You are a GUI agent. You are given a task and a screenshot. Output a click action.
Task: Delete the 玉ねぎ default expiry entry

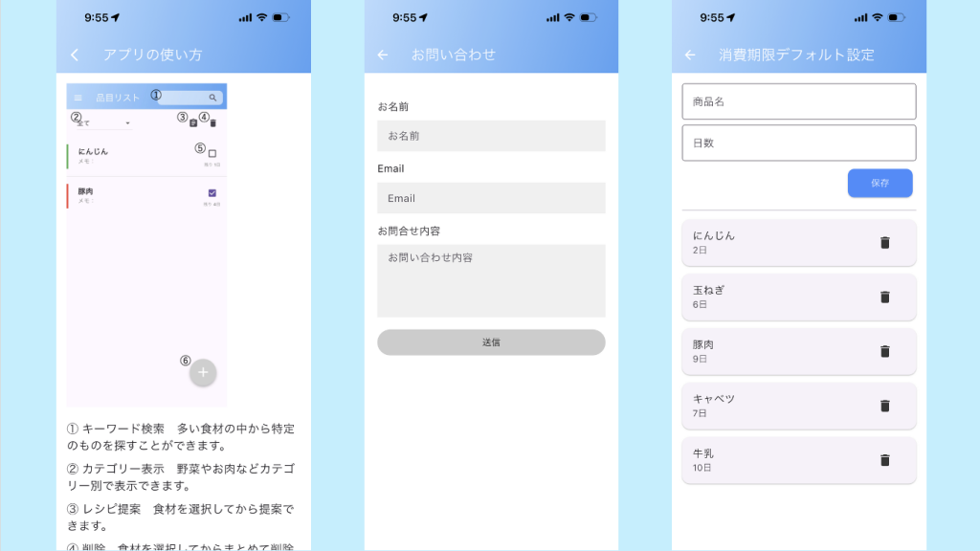click(884, 297)
